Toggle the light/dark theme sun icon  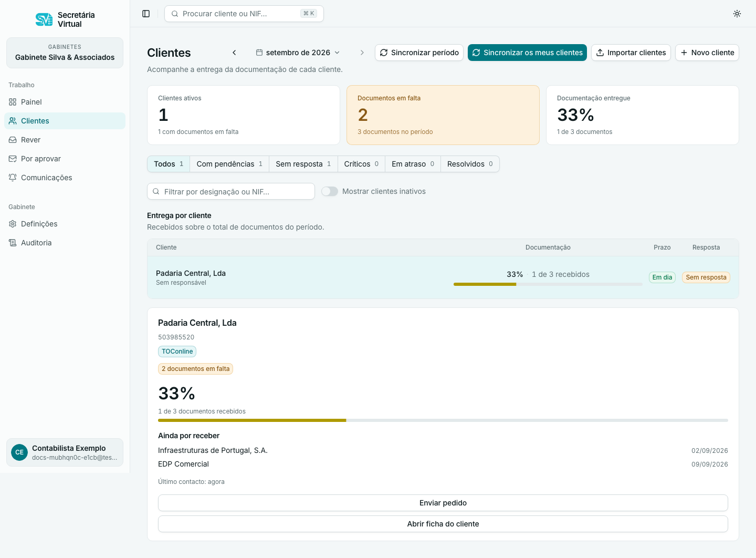[x=737, y=14]
